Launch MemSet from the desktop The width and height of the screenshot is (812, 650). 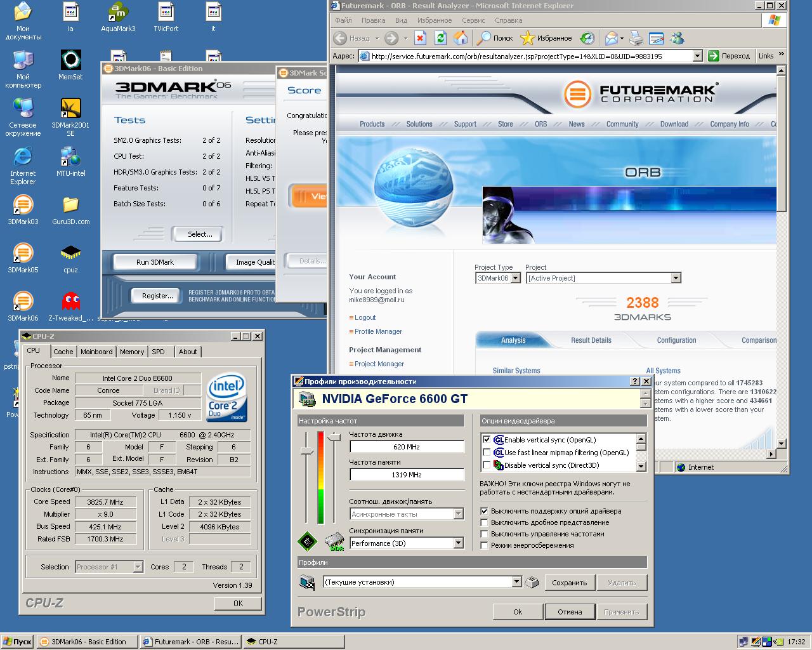pyautogui.click(x=70, y=65)
